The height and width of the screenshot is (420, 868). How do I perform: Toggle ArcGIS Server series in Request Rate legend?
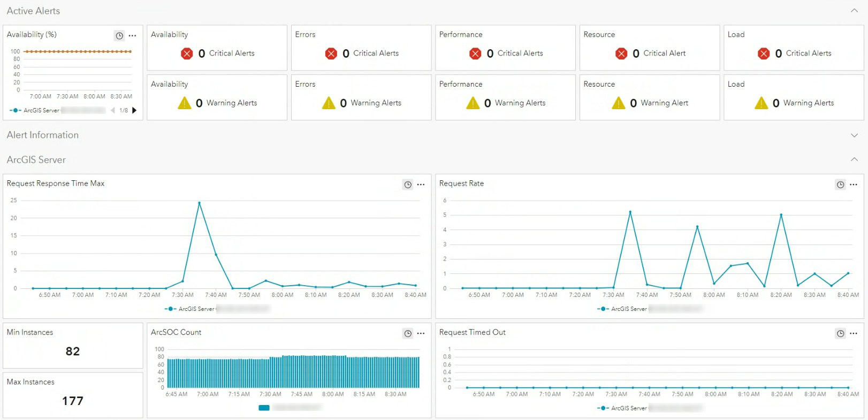point(623,309)
